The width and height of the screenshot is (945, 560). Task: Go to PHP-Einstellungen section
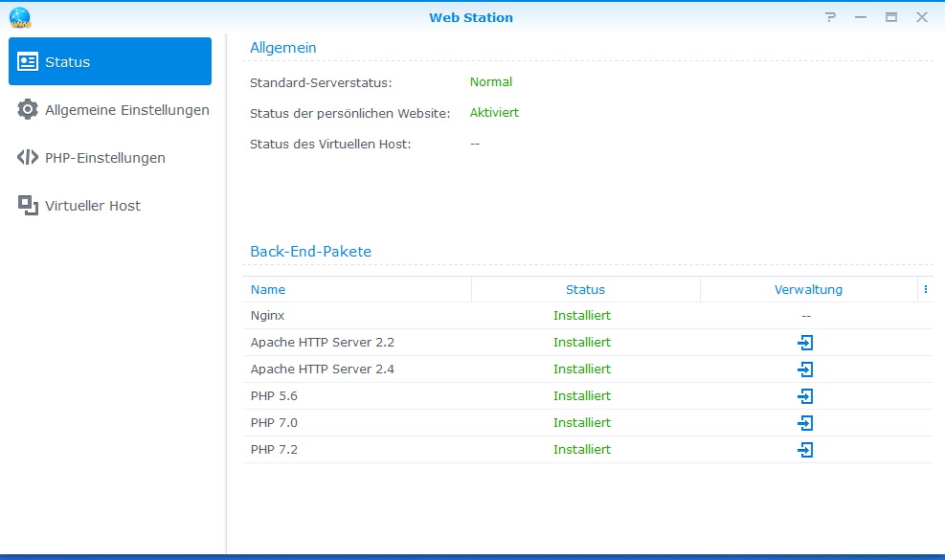coord(104,158)
